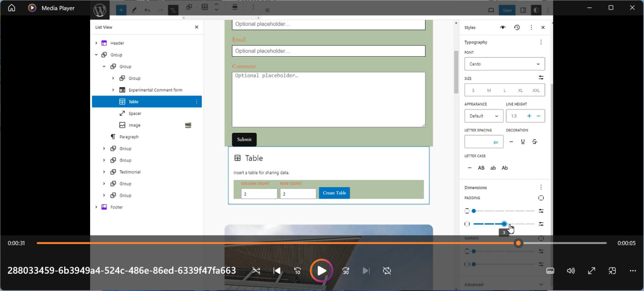The image size is (644, 291).
Task: Open the block inserter plus button
Action: pyautogui.click(x=121, y=10)
